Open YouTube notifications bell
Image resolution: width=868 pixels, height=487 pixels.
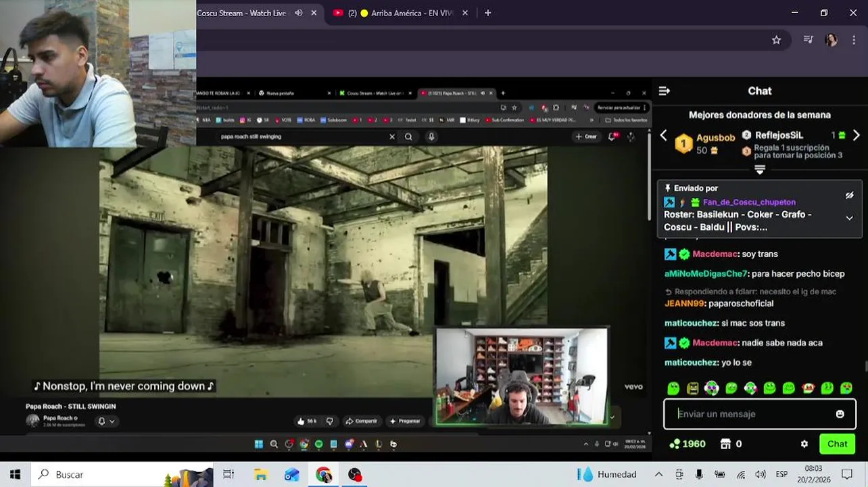[x=612, y=137]
